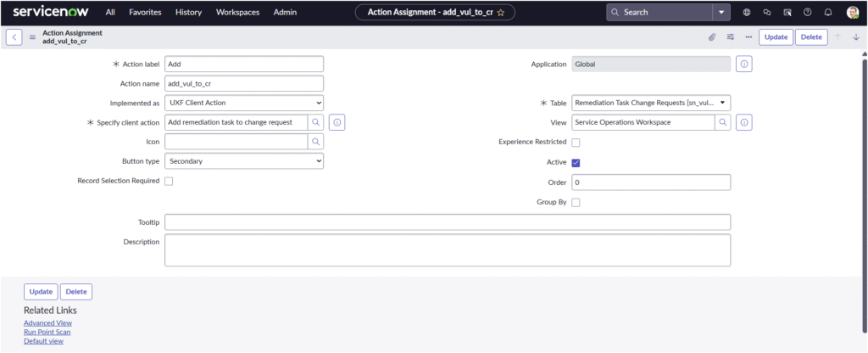
Task: Click the attachments paperclip icon
Action: 712,37
